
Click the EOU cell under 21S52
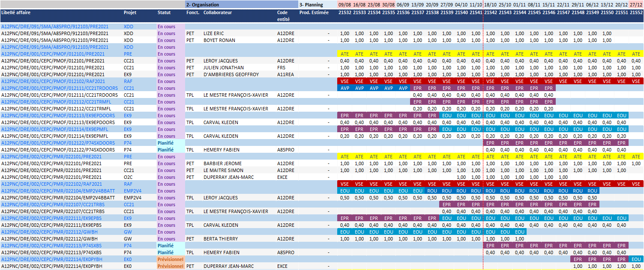pos(636,259)
